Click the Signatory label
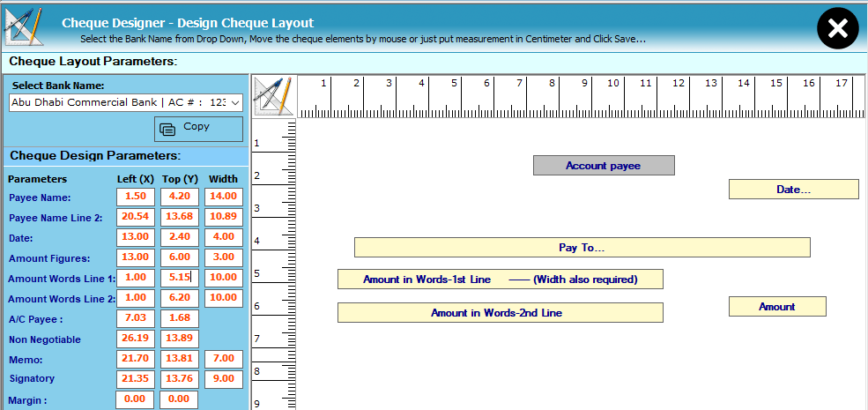 coord(32,379)
